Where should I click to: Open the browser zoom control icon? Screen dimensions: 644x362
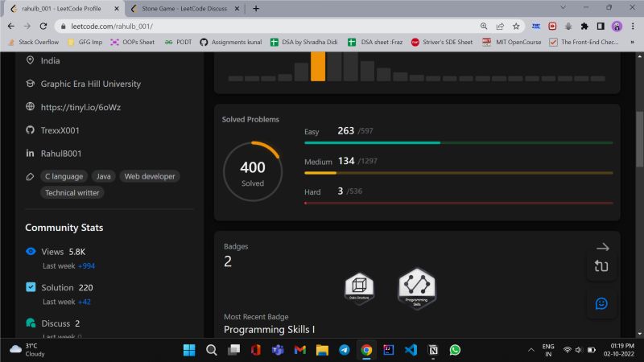484,27
